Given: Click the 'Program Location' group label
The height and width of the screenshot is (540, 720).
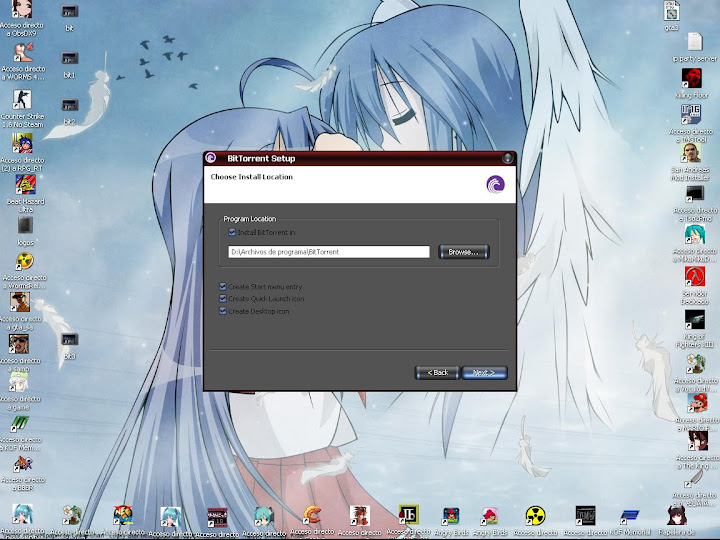Looking at the screenshot, I should [250, 219].
